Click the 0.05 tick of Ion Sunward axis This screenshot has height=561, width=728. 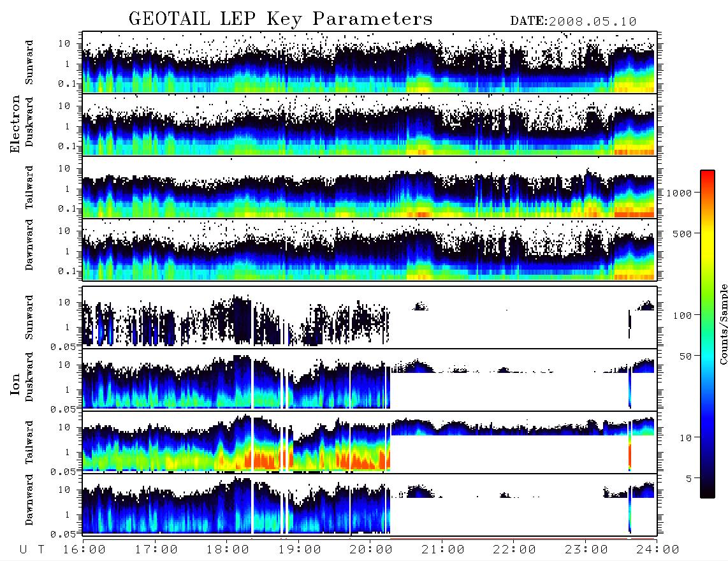64,347
